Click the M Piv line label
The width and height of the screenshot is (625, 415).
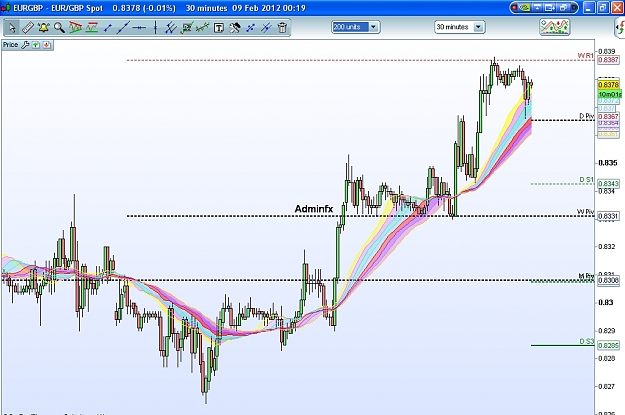coord(586,276)
